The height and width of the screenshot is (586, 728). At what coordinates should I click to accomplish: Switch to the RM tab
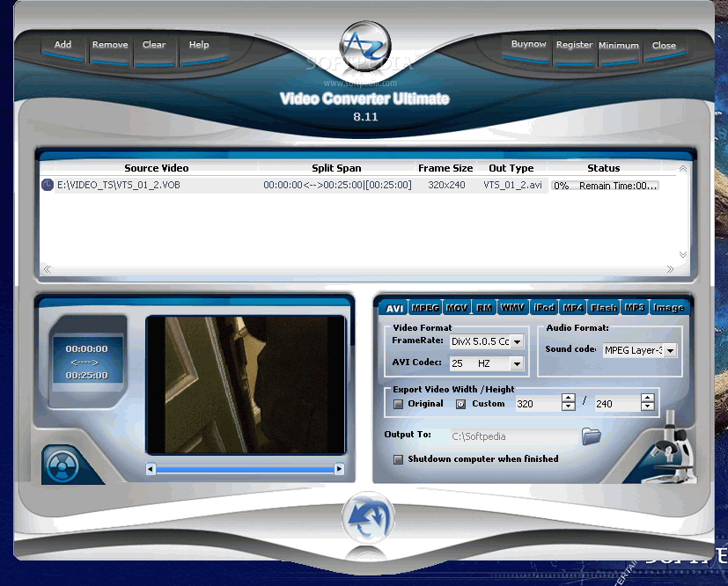point(484,308)
